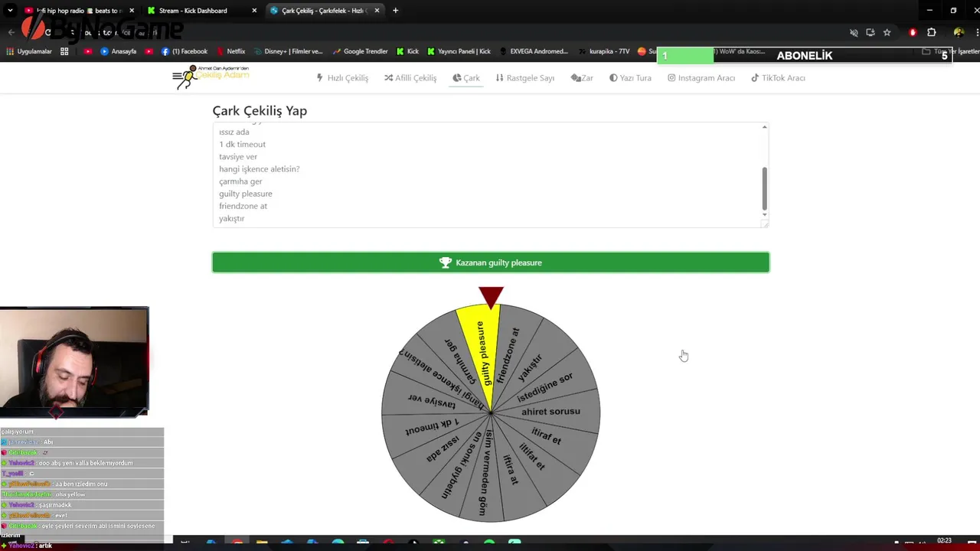The image size is (980, 551).
Task: Open the Hızlı Çekiliş menu item
Action: [342, 78]
